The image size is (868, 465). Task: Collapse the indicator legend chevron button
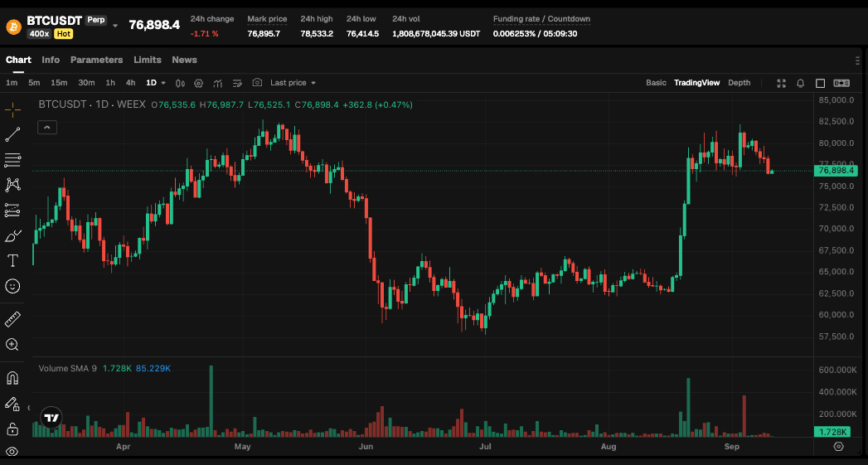point(47,128)
